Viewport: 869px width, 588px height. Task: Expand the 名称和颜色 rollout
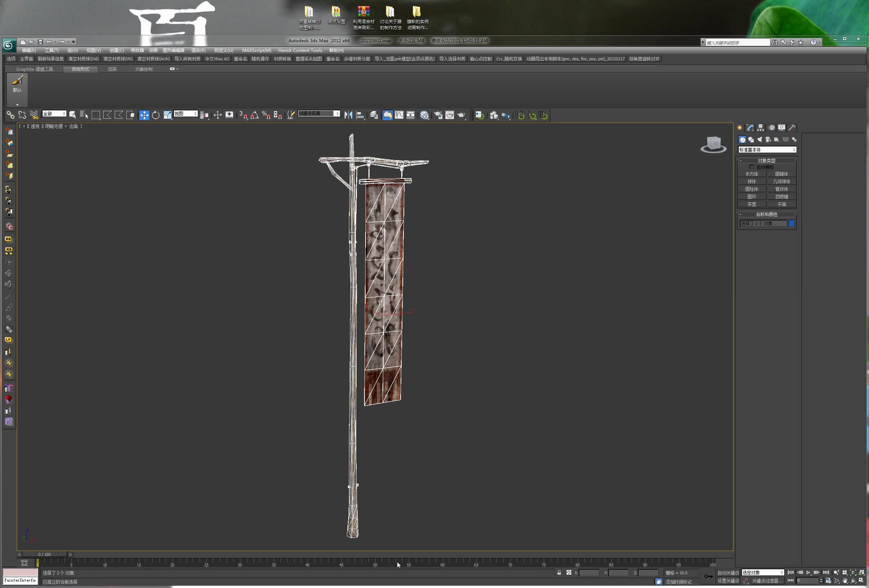(x=766, y=214)
